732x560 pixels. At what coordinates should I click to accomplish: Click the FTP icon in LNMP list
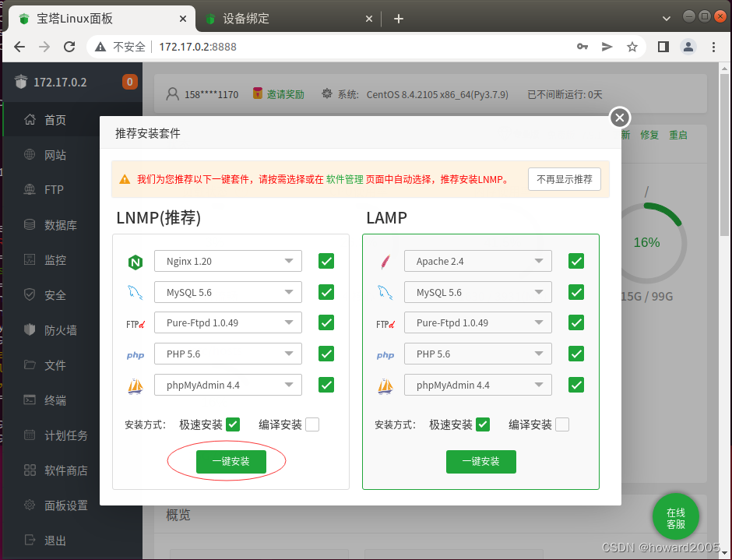tap(135, 324)
